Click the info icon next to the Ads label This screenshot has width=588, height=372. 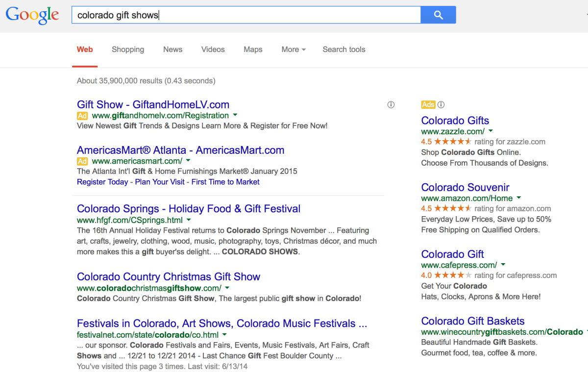[441, 104]
